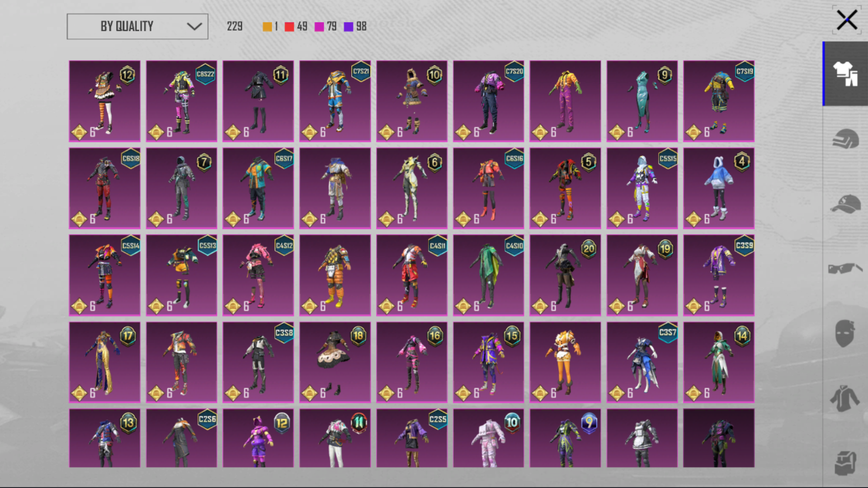
Task: Open the caps category tab
Action: click(x=845, y=204)
